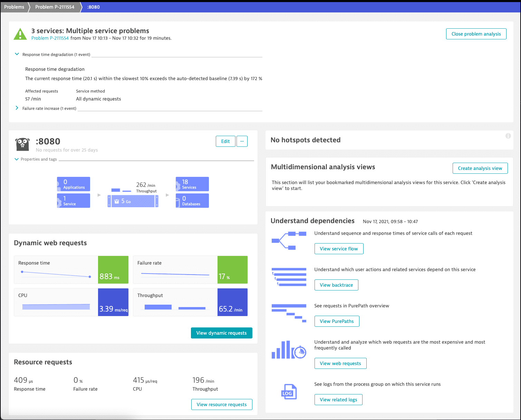This screenshot has height=420, width=521.
Task: Go to Problems in the breadcrumb
Action: click(14, 7)
